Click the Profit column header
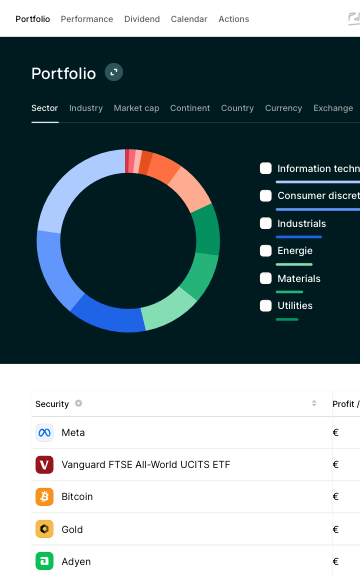Viewport: 360px width, 576px height. click(345, 404)
